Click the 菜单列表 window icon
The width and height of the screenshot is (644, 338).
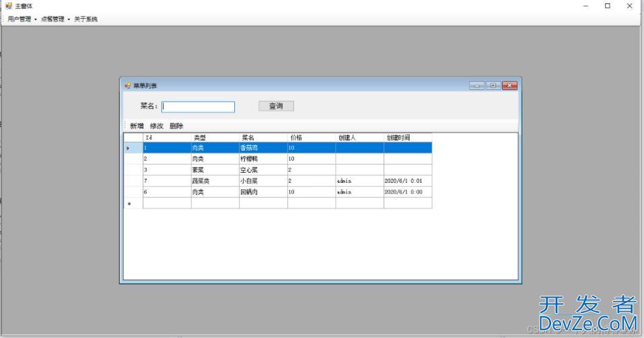[128, 86]
